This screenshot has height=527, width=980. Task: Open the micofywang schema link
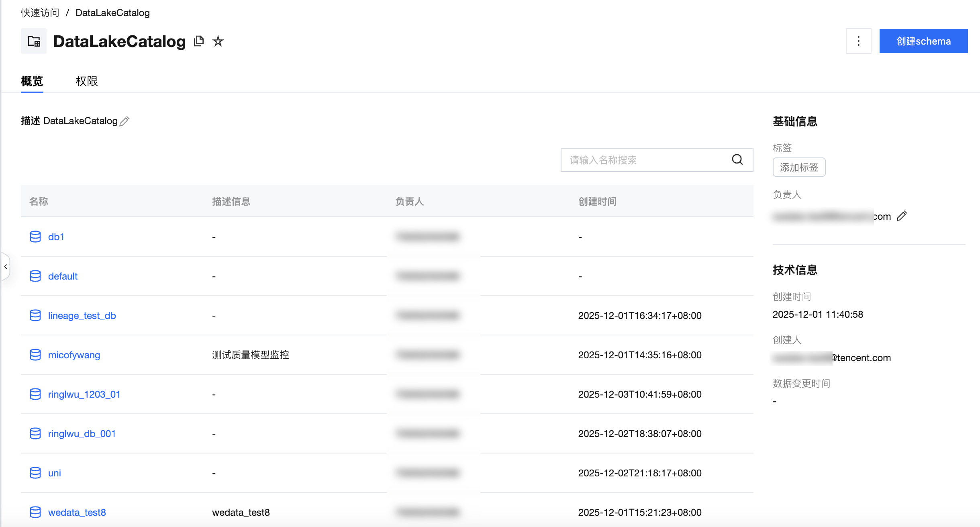[74, 355]
